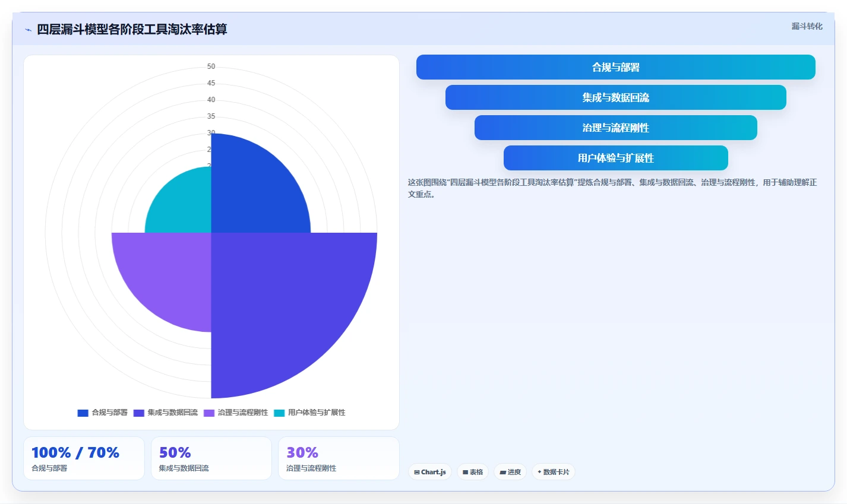Click the 表格 tag chip

[473, 472]
